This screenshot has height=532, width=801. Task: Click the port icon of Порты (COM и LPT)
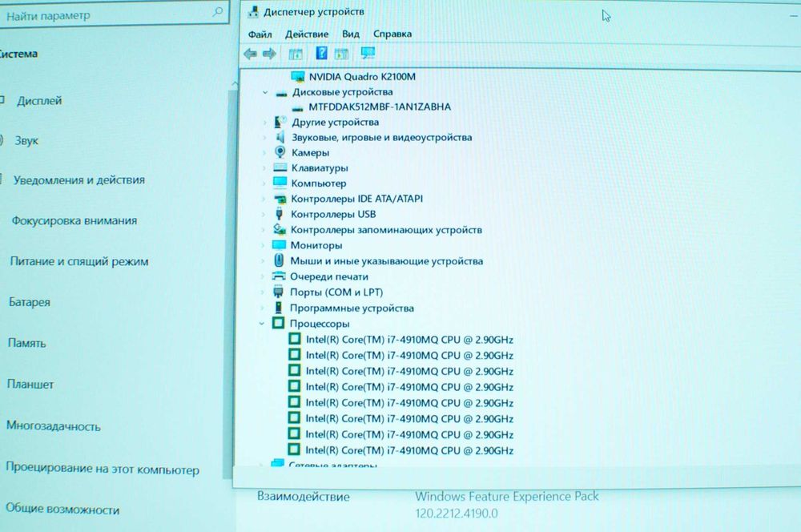[279, 292]
